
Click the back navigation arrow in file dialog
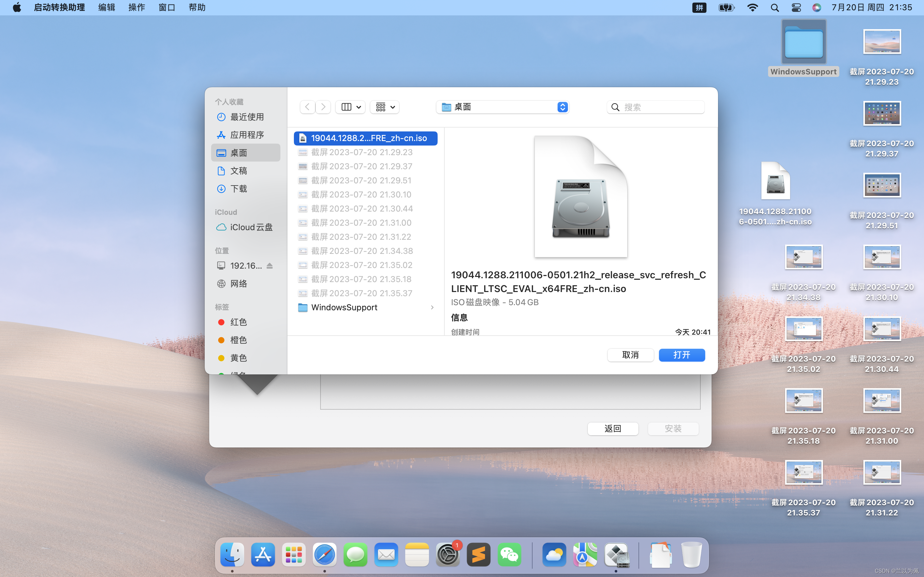307,107
